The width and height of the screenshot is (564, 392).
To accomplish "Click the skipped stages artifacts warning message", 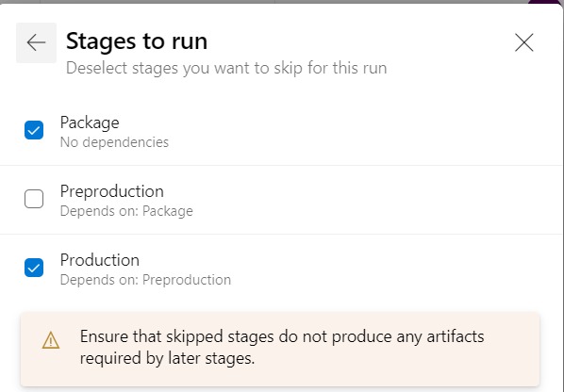I will click(282, 348).
